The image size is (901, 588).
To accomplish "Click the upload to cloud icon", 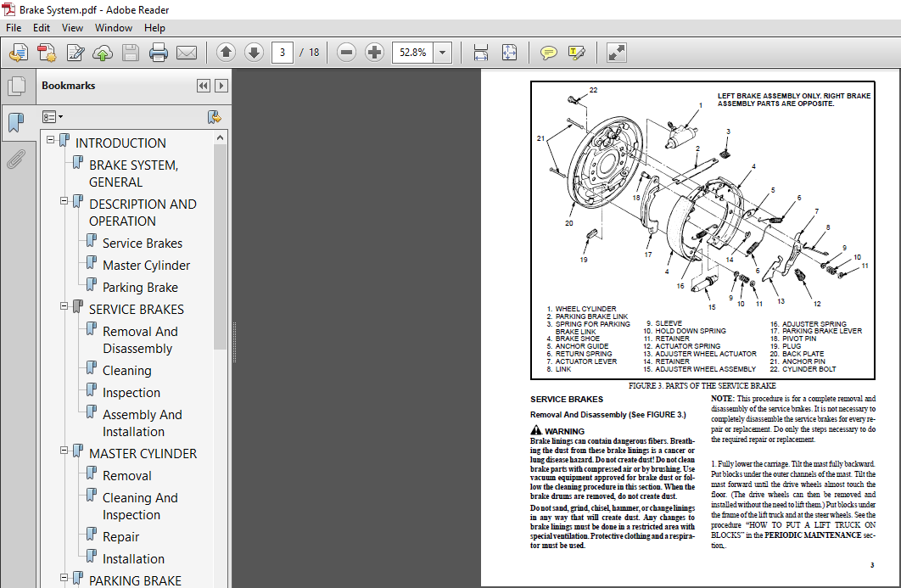I will 103,53.
